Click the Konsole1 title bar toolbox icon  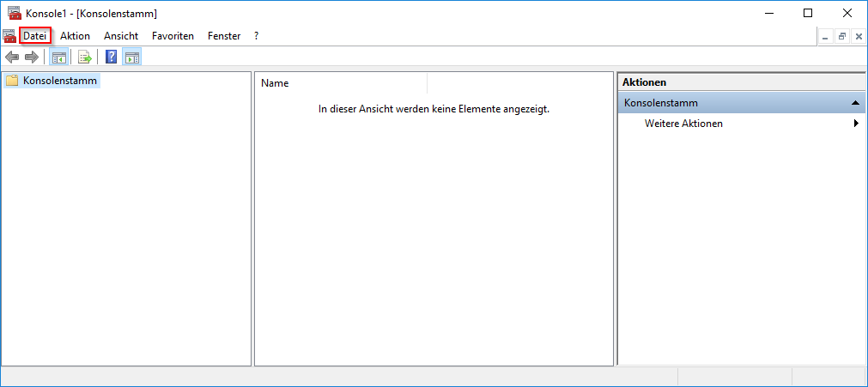pyautogui.click(x=14, y=14)
